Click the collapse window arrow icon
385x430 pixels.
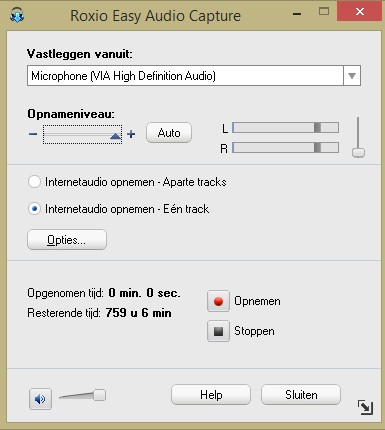point(365,407)
